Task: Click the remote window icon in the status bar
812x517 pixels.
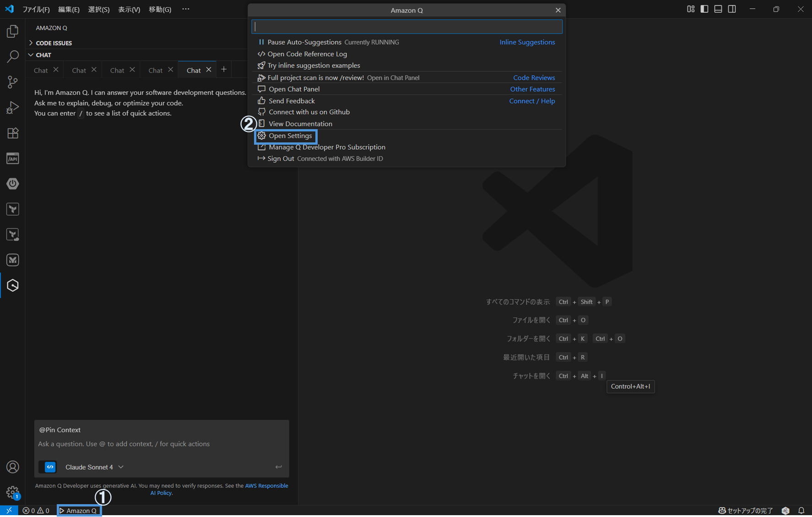Action: coord(9,511)
